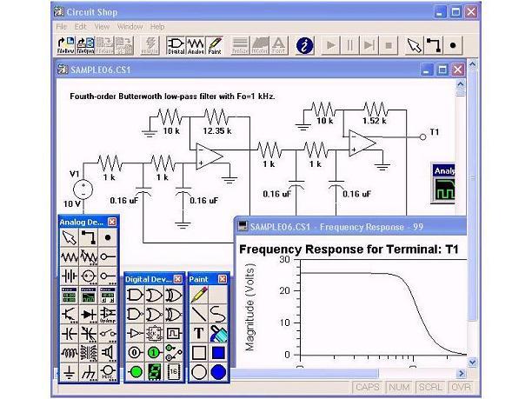
Task: Pick the logic 0 source in Digital Devices
Action: pos(135,353)
